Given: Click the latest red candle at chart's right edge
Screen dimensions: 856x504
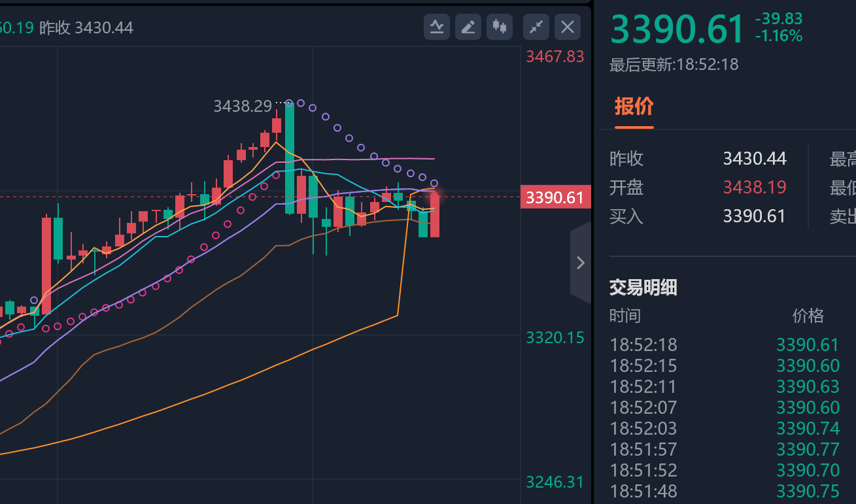Looking at the screenshot, I should click(x=434, y=215).
